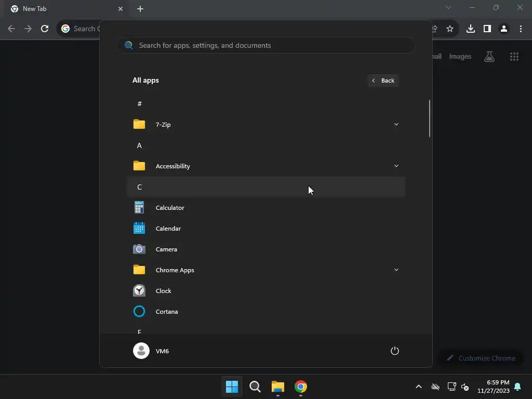Open the Chrome Apps folder entry
Image resolution: width=532 pixels, height=399 pixels.
point(265,270)
